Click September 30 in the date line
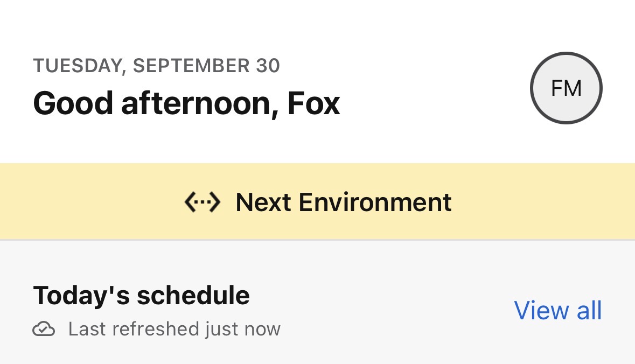This screenshot has width=635, height=364. click(x=206, y=66)
